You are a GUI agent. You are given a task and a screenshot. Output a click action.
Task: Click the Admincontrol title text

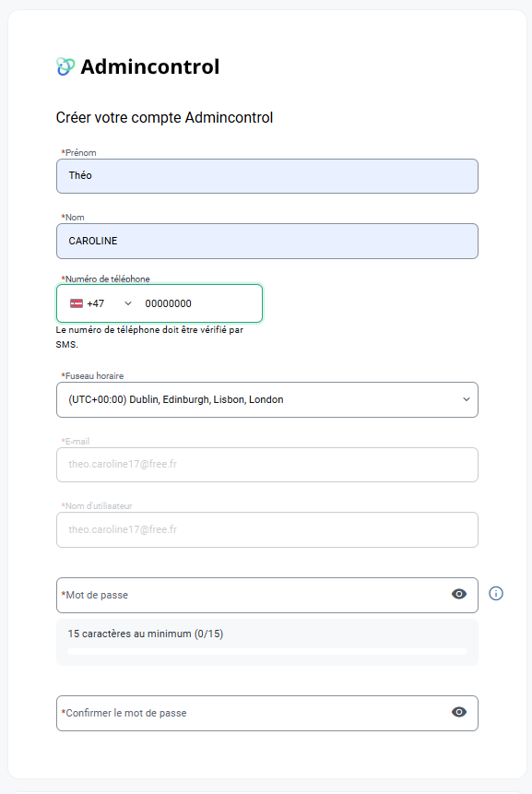click(x=149, y=66)
